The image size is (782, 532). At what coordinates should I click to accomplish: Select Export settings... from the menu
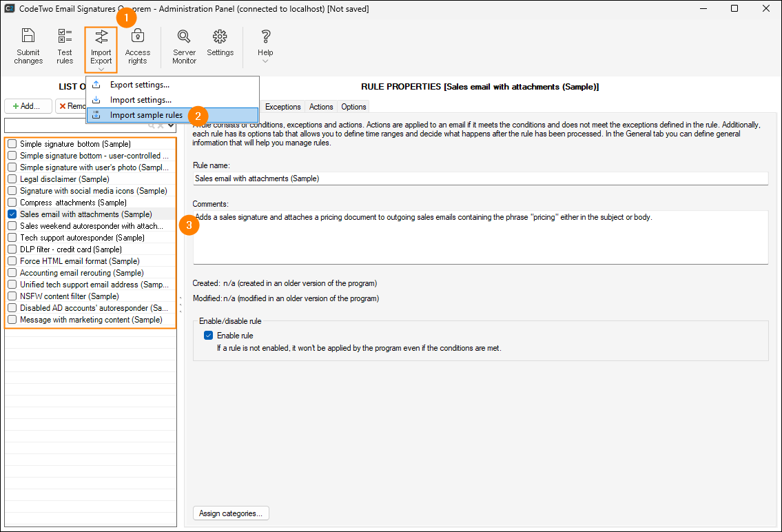[139, 85]
